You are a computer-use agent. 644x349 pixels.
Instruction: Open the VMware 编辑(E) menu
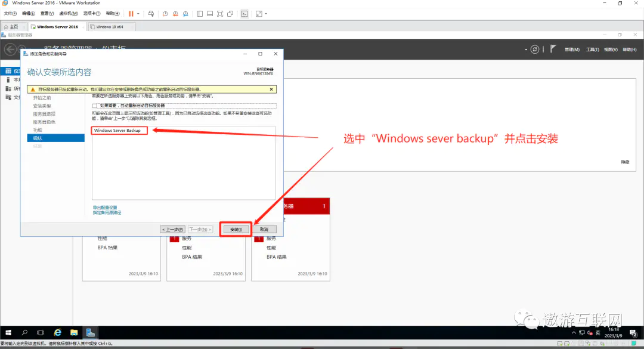29,14
